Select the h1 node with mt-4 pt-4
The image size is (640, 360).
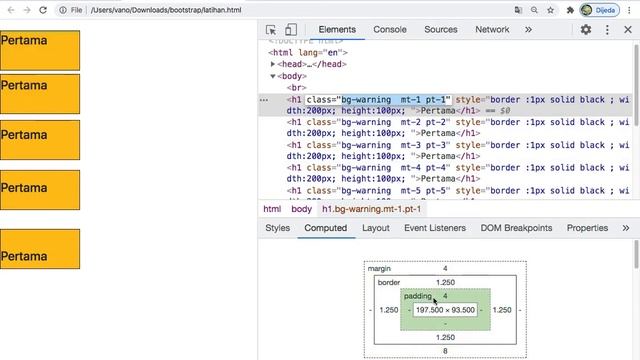457,173
